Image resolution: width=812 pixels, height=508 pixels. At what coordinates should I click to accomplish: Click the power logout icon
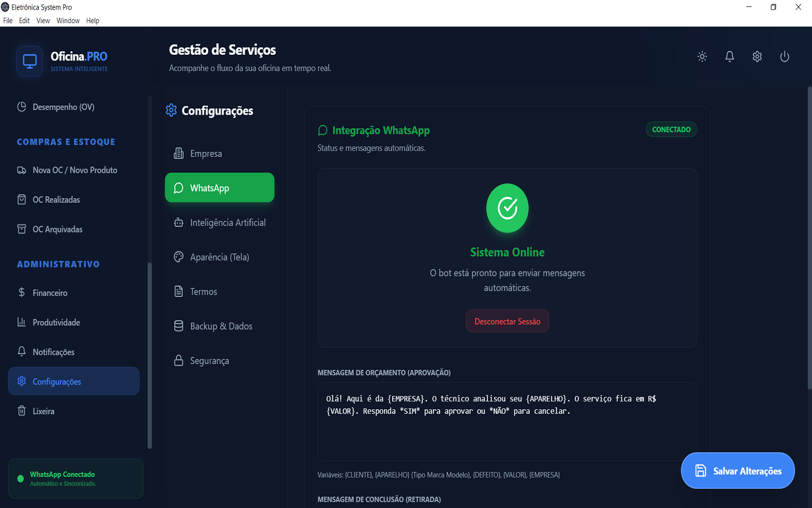click(x=784, y=56)
